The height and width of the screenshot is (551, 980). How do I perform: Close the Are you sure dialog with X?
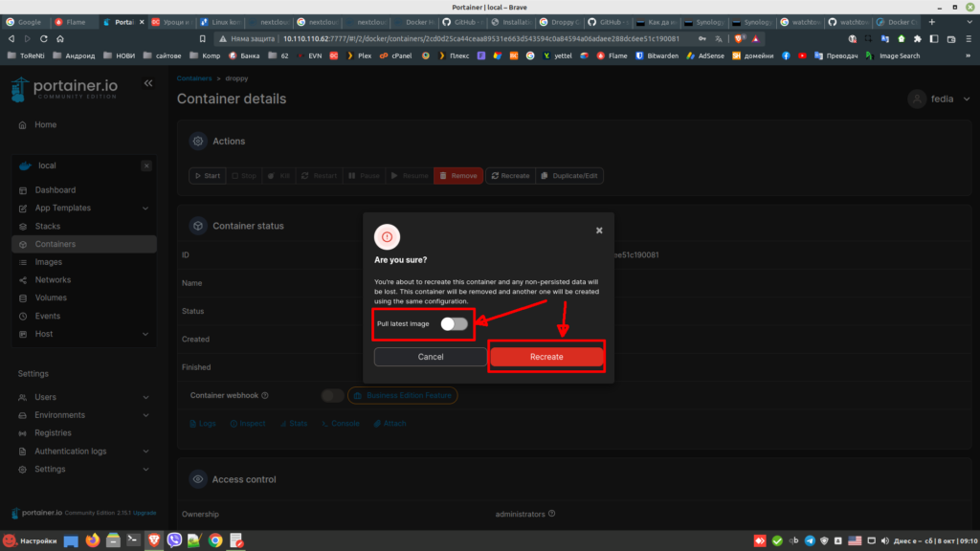click(599, 231)
